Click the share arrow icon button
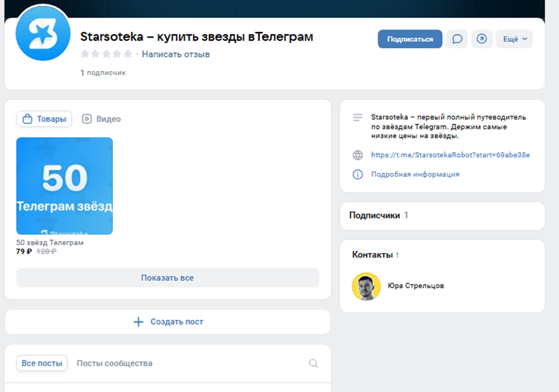This screenshot has width=559, height=392. (482, 39)
